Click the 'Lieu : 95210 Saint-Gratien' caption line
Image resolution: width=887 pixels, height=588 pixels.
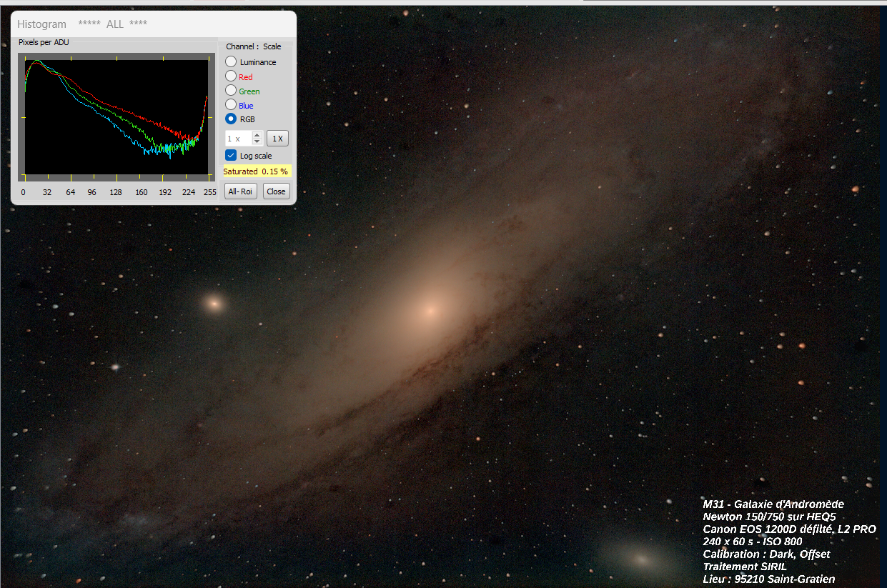click(x=769, y=579)
